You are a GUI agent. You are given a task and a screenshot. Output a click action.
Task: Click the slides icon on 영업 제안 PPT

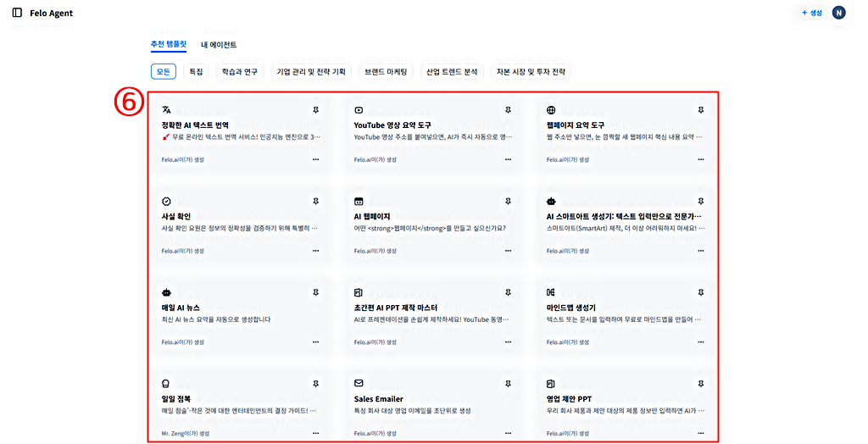pos(551,384)
